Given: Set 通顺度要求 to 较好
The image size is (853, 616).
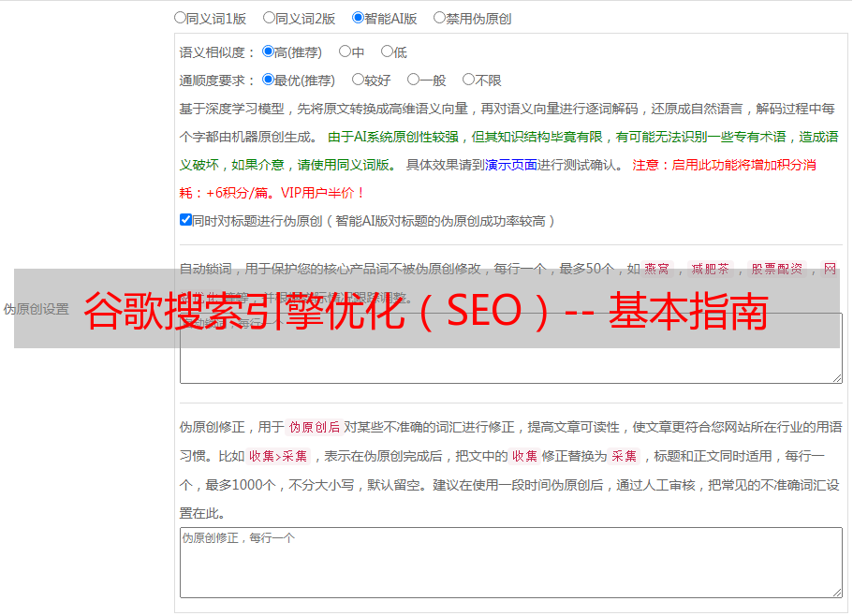Looking at the screenshot, I should click(358, 80).
